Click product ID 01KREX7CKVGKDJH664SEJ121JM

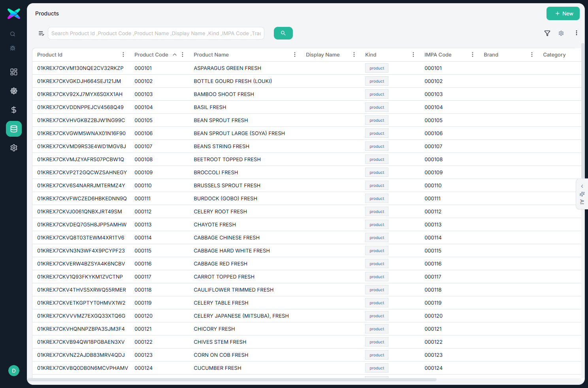click(79, 81)
